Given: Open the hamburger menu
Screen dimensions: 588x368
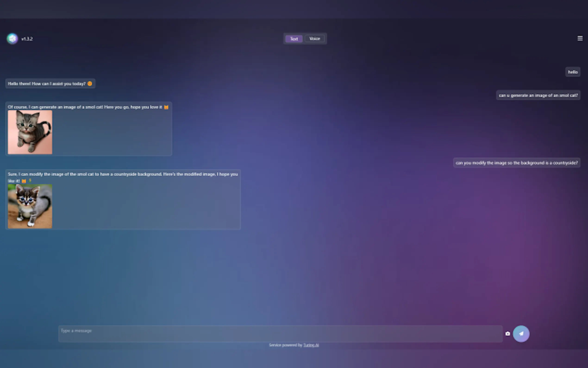Looking at the screenshot, I should click(580, 38).
